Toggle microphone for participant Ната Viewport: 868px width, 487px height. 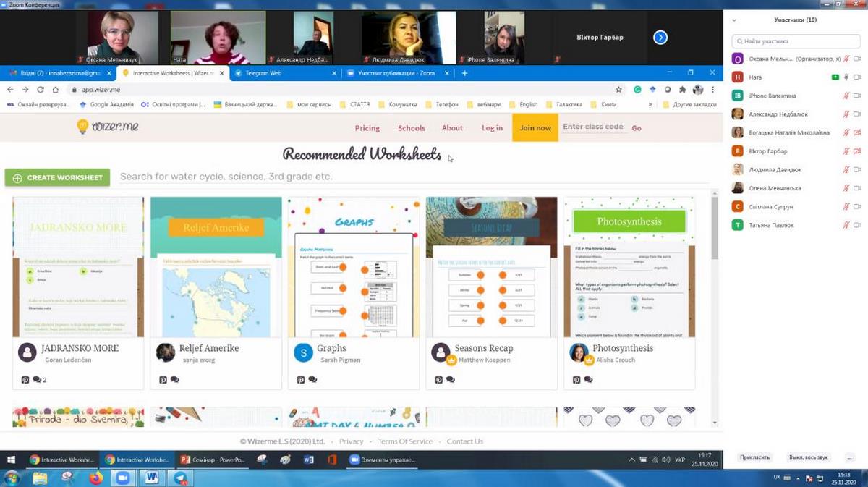click(846, 77)
